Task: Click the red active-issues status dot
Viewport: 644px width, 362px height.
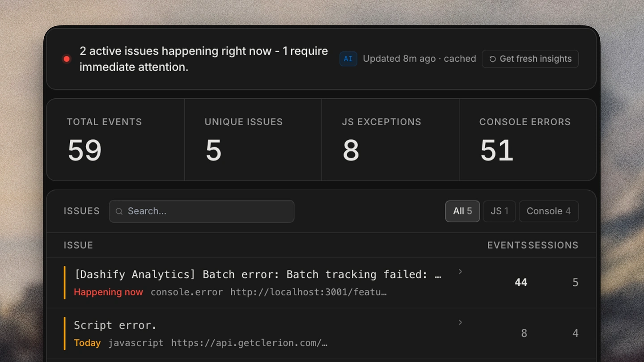Action: tap(67, 59)
